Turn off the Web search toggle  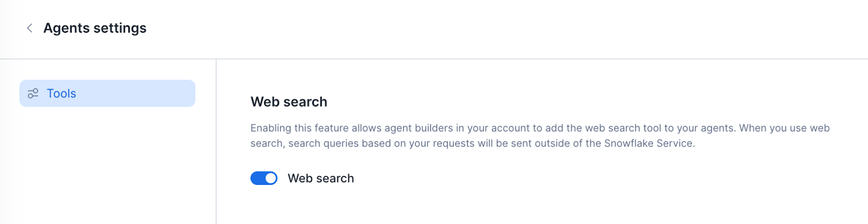click(x=264, y=178)
